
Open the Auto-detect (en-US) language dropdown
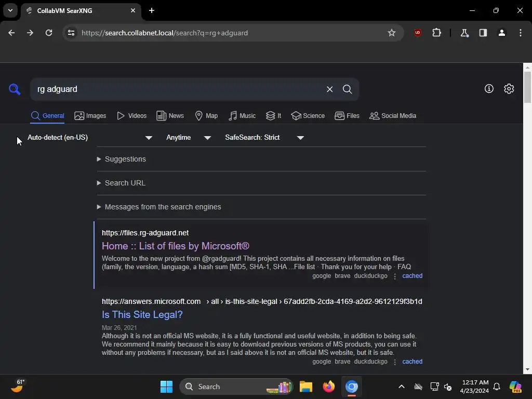(89, 137)
